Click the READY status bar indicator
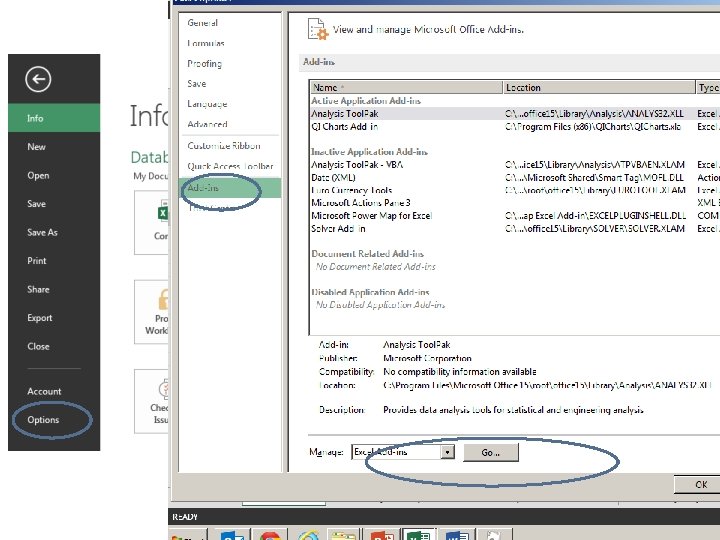The image size is (720, 540). (x=185, y=517)
